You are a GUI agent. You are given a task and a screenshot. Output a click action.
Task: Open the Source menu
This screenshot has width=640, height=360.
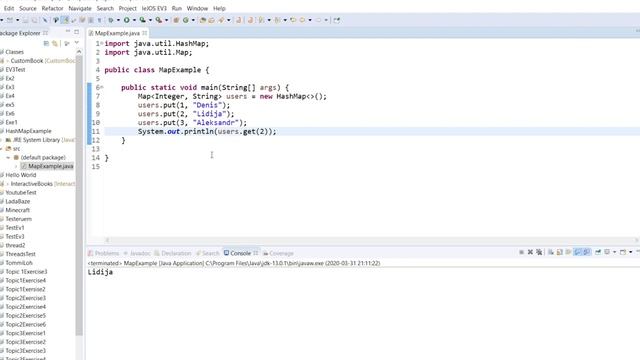pyautogui.click(x=28, y=8)
